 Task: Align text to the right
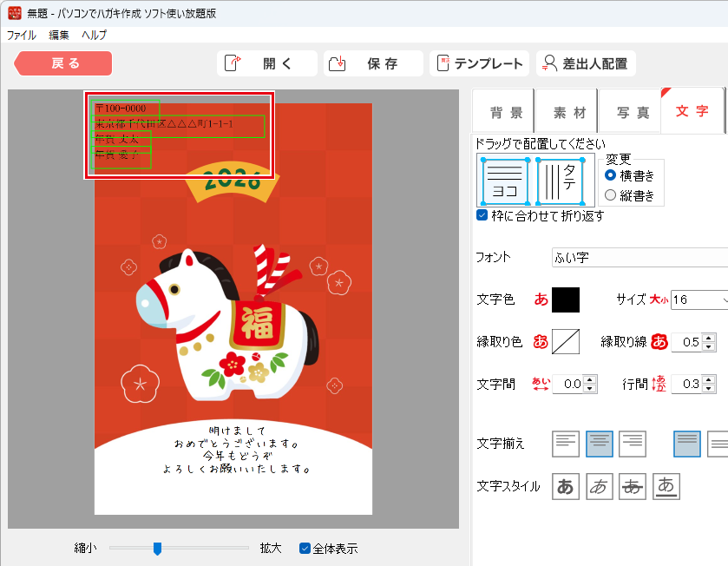tap(633, 444)
